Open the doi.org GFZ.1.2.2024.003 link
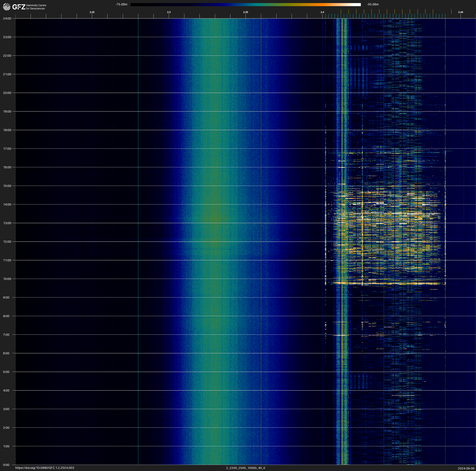The width and height of the screenshot is (476, 471). (x=45, y=468)
